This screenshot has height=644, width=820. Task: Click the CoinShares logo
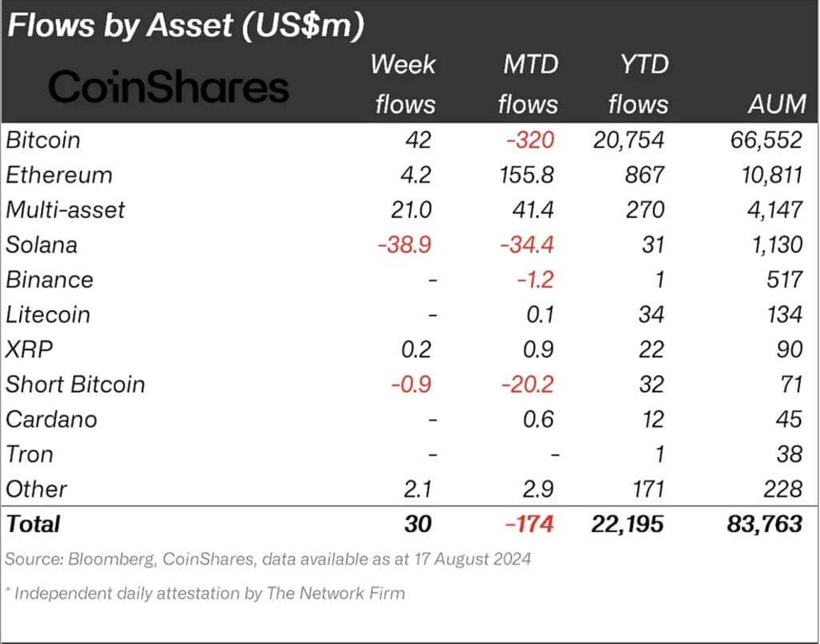[x=168, y=87]
